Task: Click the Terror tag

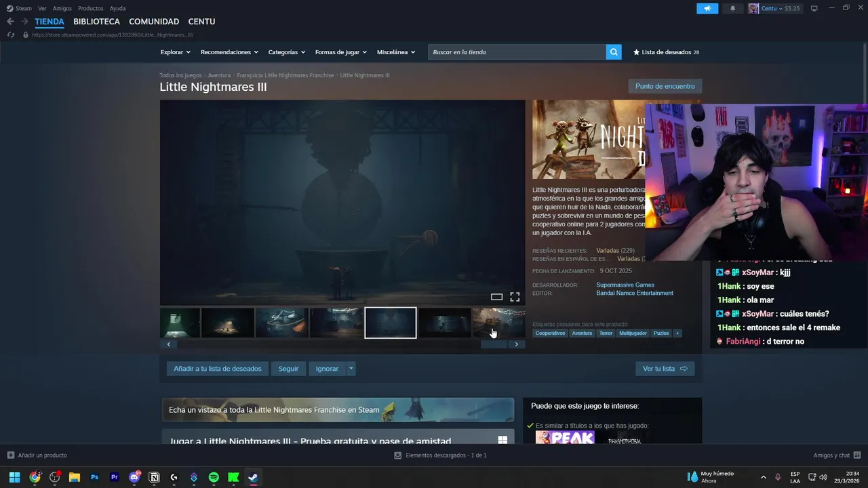Action: (x=606, y=333)
